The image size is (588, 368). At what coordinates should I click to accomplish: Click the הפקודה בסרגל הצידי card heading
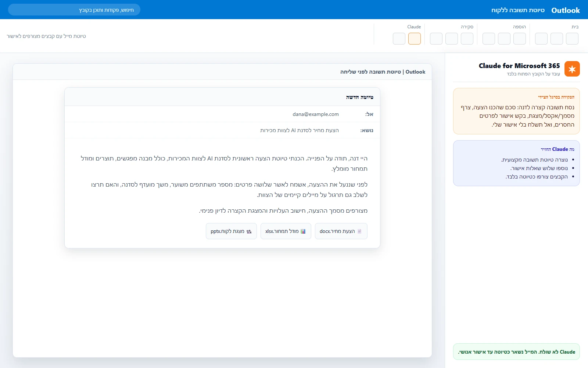[556, 97]
